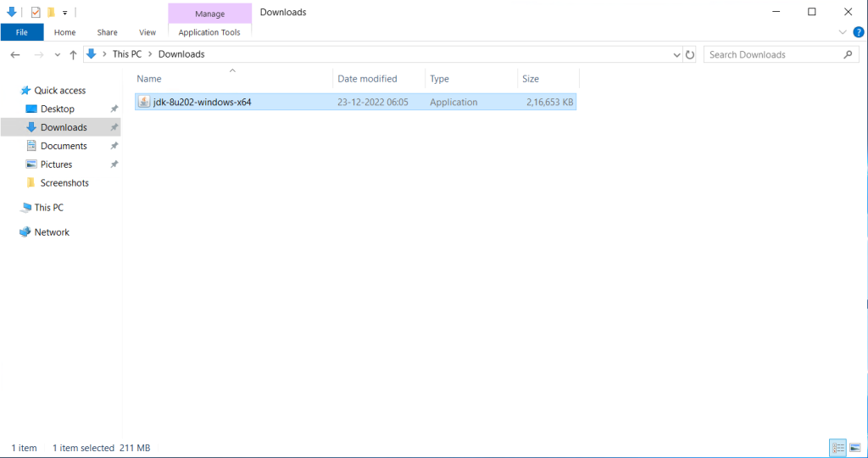This screenshot has height=458, width=868.
Task: Select the jdk-8u202-windows-x64 file
Action: (355, 102)
